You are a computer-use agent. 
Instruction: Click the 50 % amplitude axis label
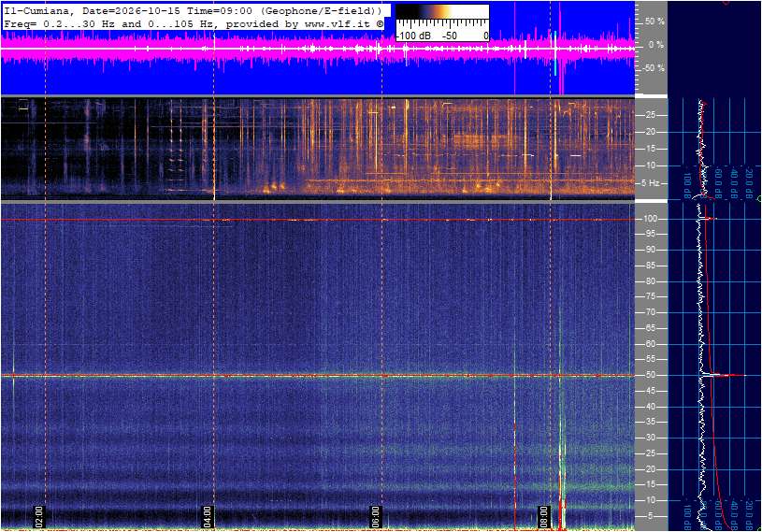[x=654, y=22]
